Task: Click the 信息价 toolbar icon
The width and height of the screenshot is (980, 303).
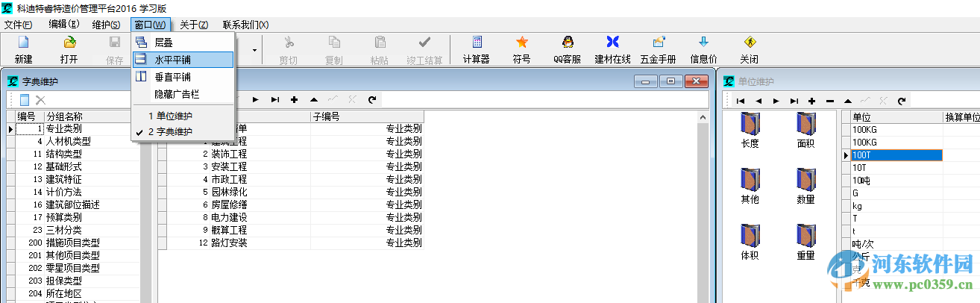Action: pos(703,50)
